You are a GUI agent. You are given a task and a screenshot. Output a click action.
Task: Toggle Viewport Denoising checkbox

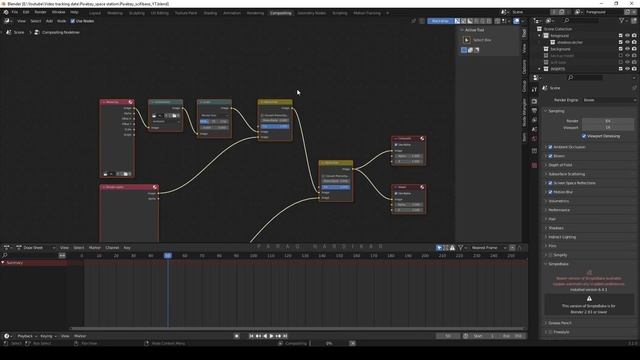tap(584, 136)
